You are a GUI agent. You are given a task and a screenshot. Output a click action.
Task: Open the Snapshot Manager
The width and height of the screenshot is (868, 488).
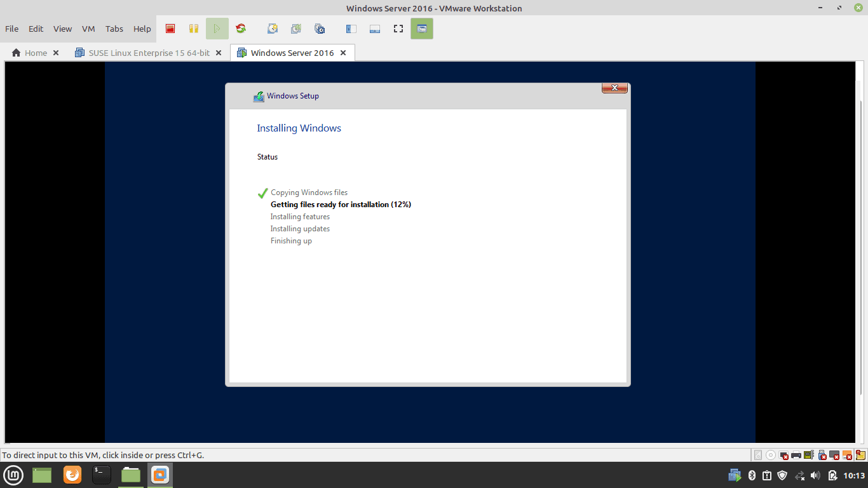[x=320, y=29]
